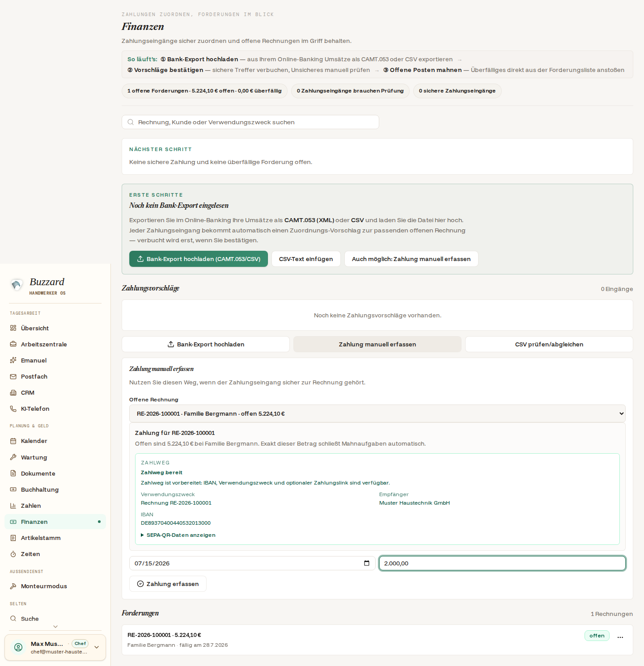The image size is (644, 666).
Task: Open Arbeitszentrale from the sidebar
Action: [x=55, y=344]
